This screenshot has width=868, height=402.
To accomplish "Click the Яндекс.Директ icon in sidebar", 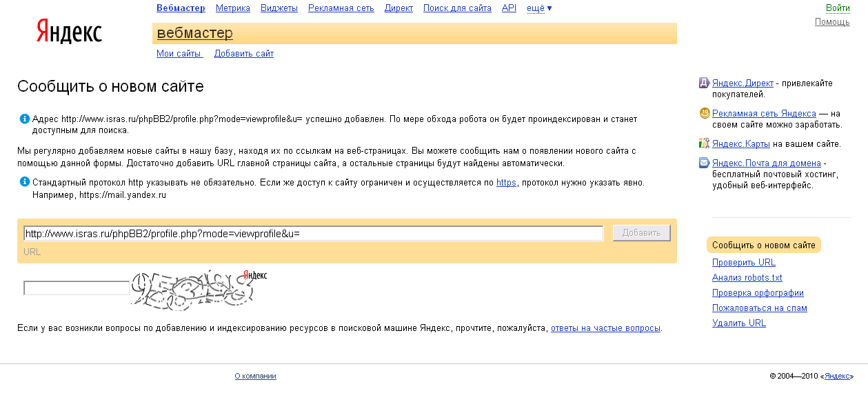I will click(704, 83).
